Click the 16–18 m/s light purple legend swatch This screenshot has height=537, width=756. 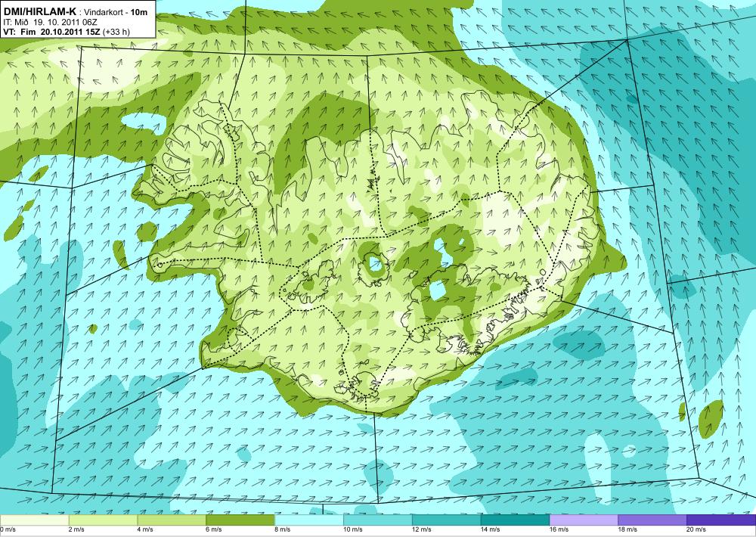click(x=584, y=520)
